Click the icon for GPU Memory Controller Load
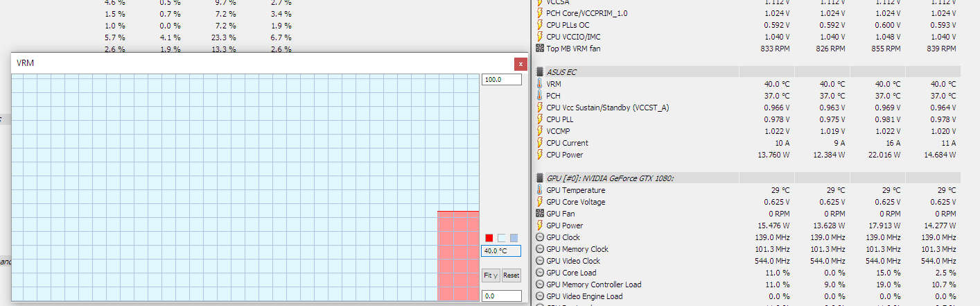 [540, 284]
